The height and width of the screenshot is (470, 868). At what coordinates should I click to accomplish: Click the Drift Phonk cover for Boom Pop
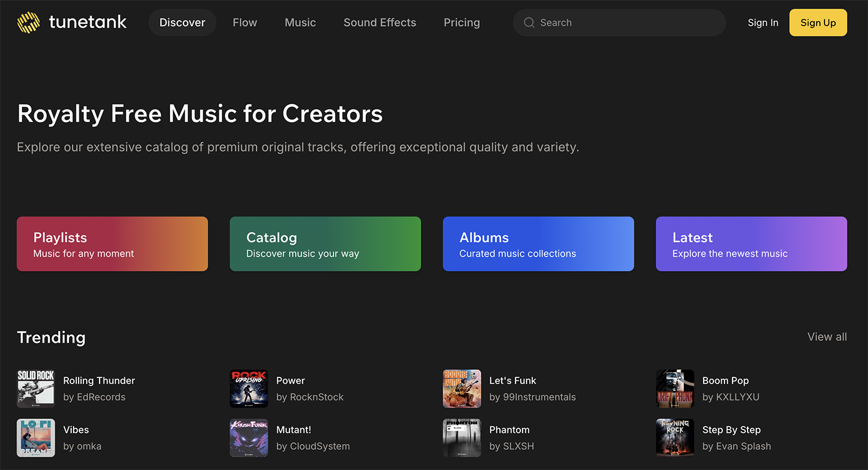[675, 389]
